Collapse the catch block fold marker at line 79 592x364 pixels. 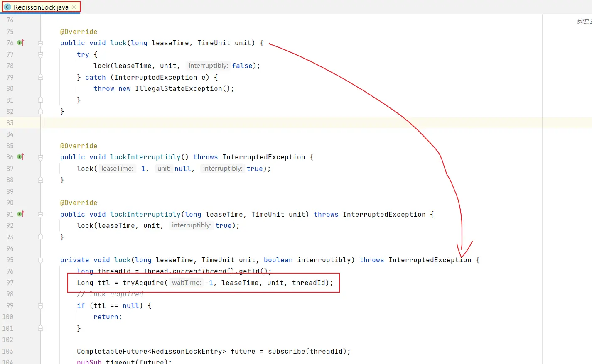click(x=41, y=77)
